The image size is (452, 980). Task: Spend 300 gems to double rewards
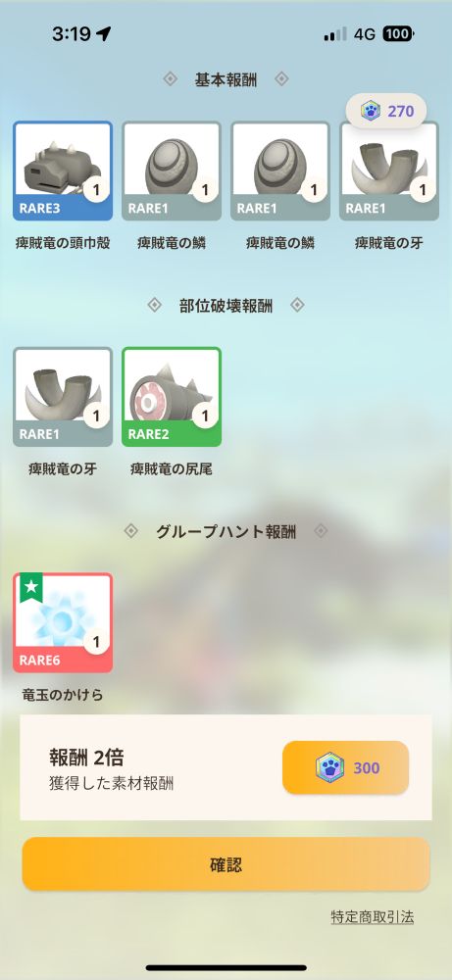coord(346,767)
